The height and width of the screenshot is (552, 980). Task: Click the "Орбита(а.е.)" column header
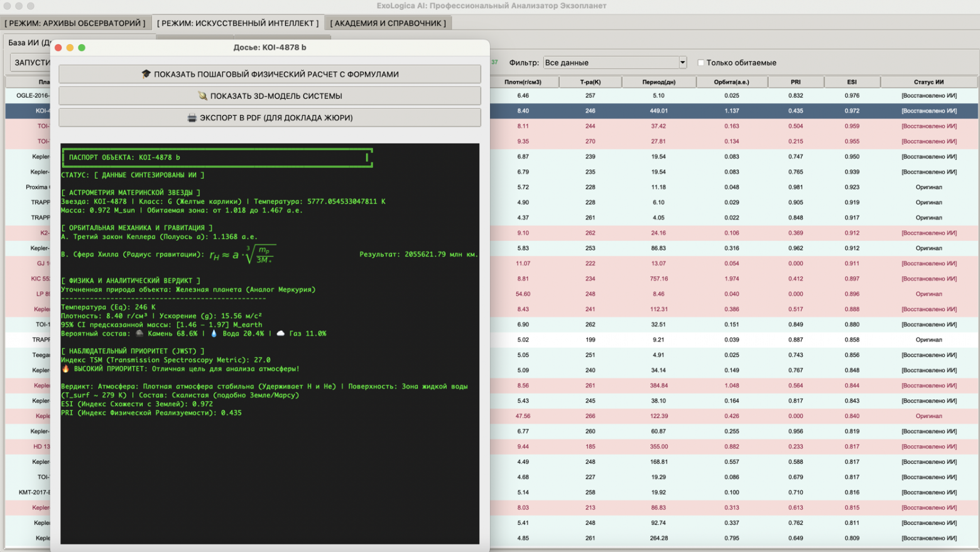click(731, 82)
